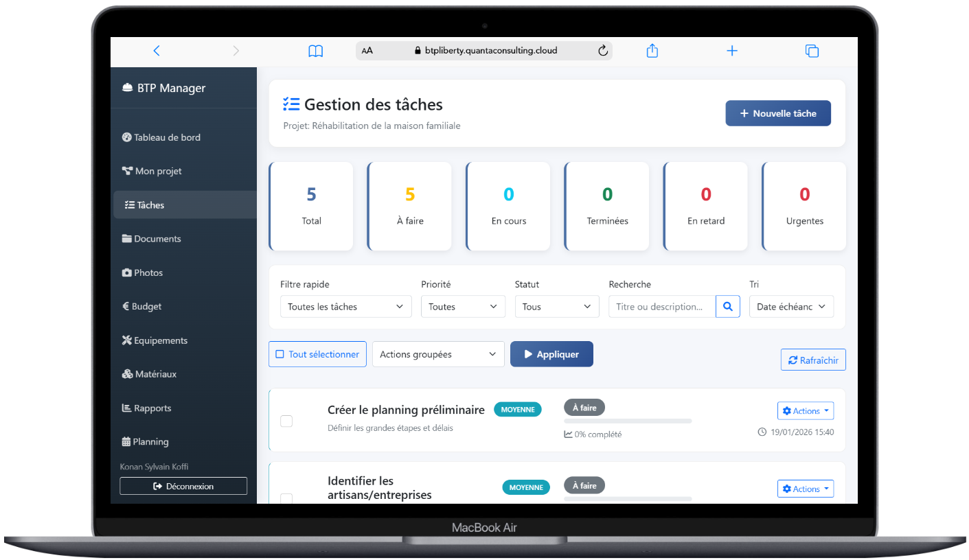Click the 'Nouvelle tâche' button
The width and height of the screenshot is (969, 560).
point(777,114)
